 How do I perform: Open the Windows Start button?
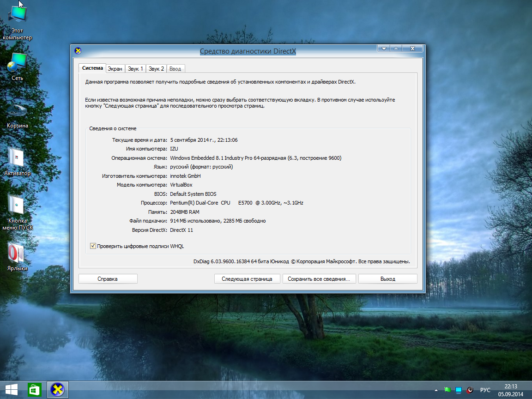pos(12,390)
